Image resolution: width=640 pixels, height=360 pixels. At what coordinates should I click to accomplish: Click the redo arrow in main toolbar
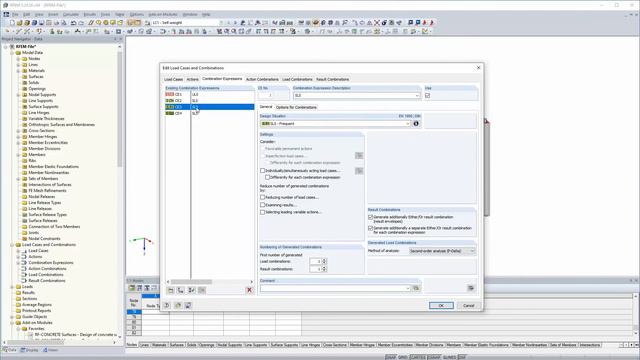(82, 23)
